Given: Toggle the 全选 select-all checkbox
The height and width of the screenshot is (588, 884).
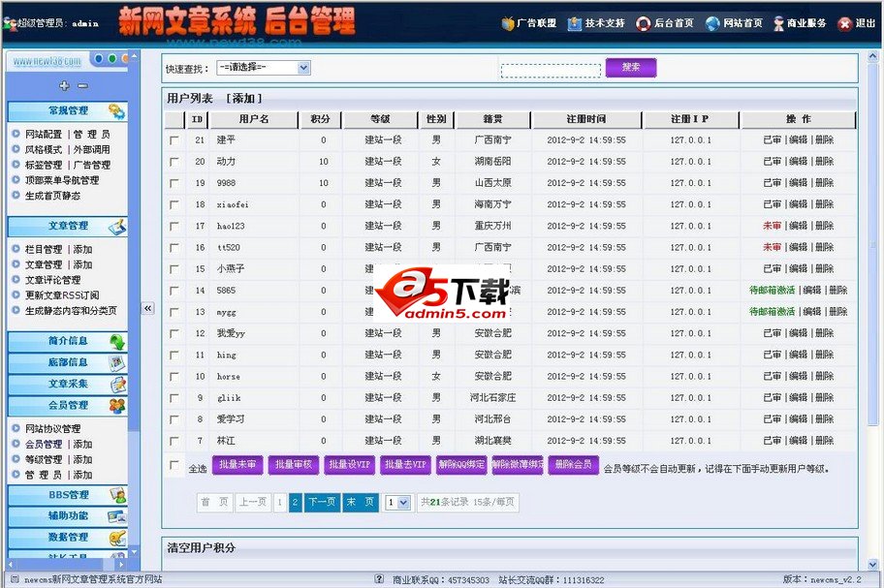Looking at the screenshot, I should coord(174,465).
